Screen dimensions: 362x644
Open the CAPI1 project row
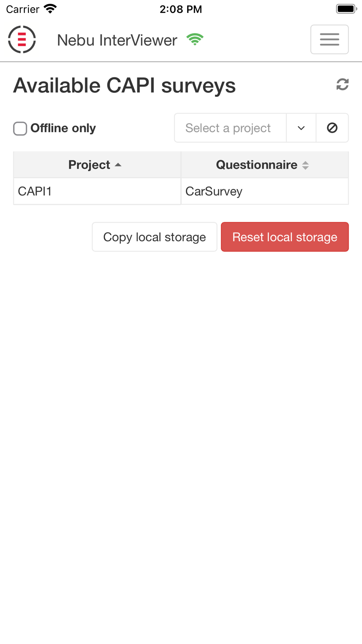[x=97, y=191]
